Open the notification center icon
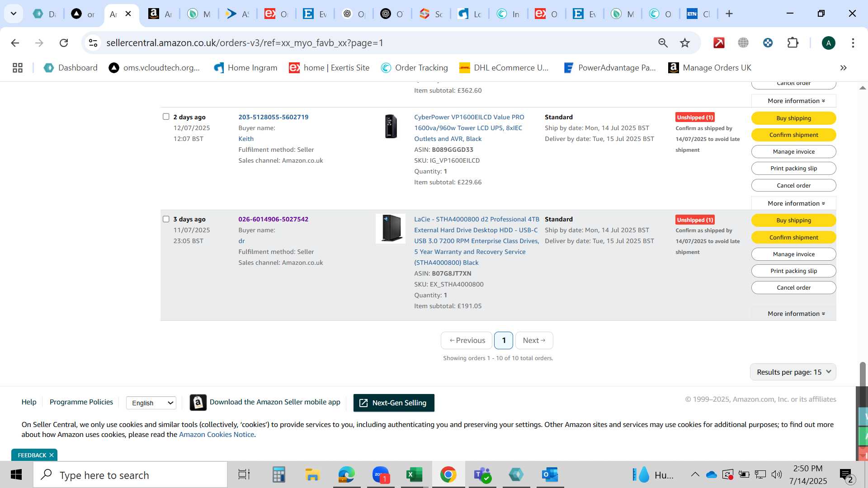 coord(846,475)
